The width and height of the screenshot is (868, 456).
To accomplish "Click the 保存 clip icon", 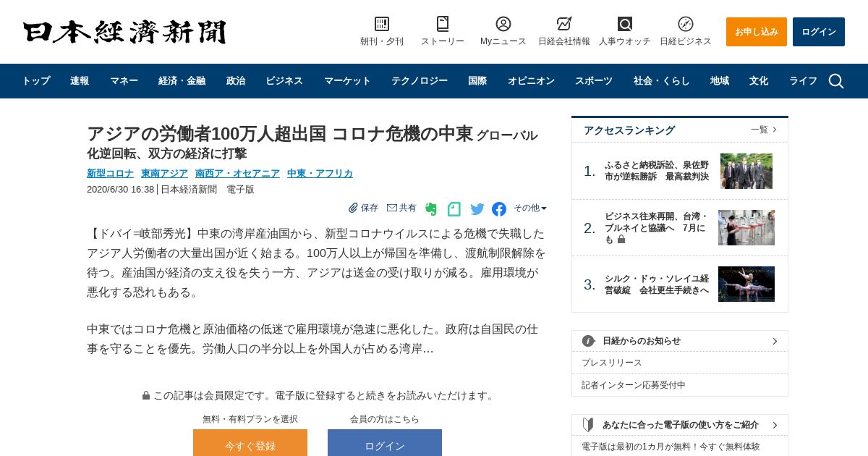I will pos(353,208).
